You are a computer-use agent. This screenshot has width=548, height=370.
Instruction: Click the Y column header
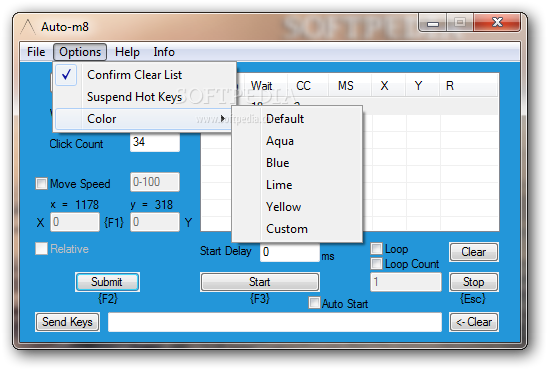pyautogui.click(x=422, y=86)
